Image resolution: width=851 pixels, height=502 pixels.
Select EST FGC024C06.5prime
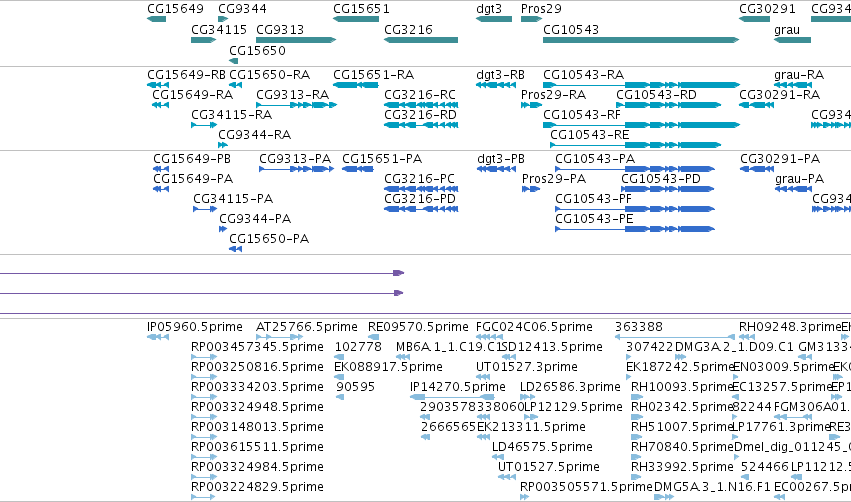click(534, 327)
